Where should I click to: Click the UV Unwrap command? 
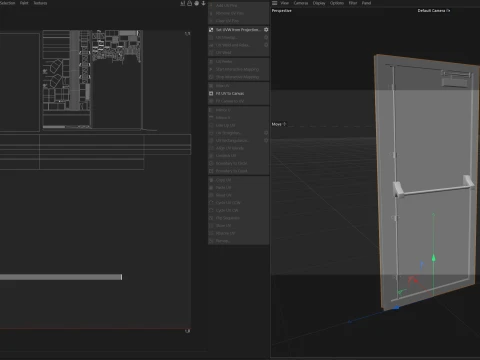tap(235, 37)
